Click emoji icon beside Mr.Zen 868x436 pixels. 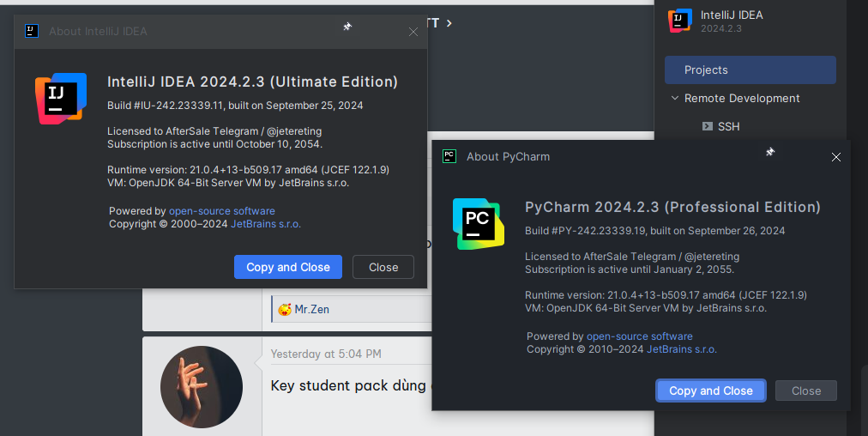[285, 309]
